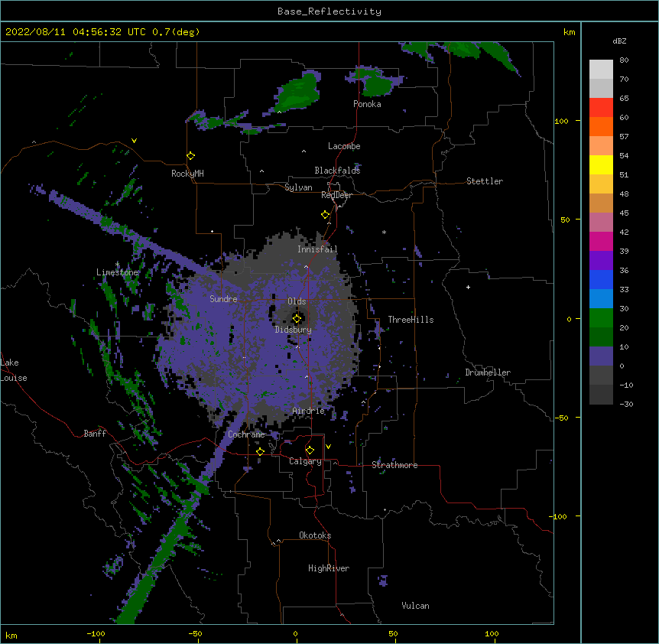659x644 pixels.
Task: Select the dark orange 57–60 dBZ legend swatch
Action: click(x=601, y=126)
